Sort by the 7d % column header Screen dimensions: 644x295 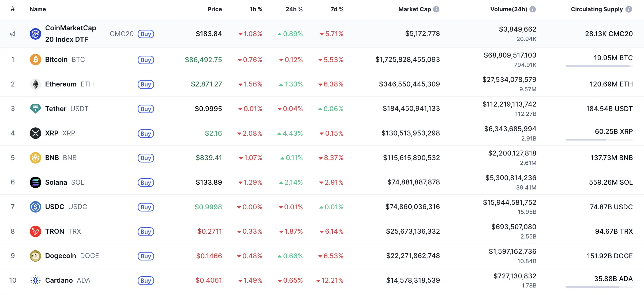point(337,9)
